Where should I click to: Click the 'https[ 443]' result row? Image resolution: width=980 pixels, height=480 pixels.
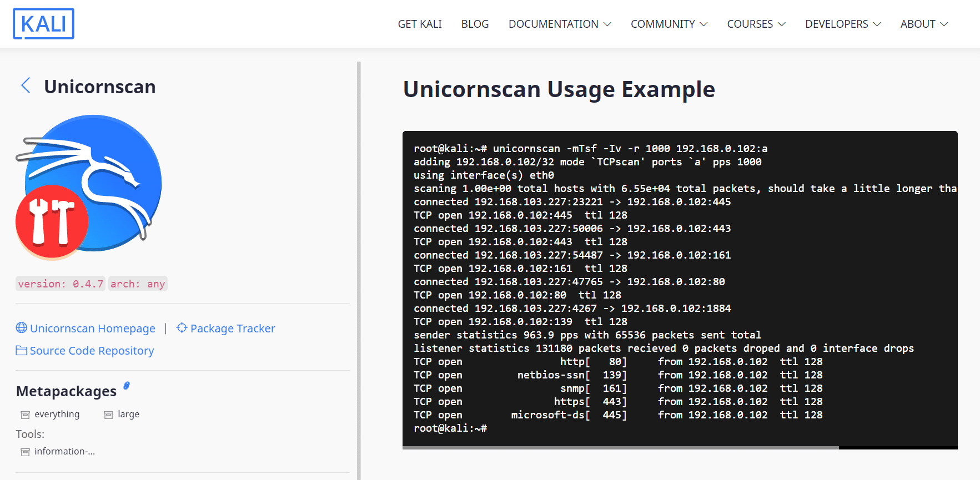pyautogui.click(x=618, y=401)
